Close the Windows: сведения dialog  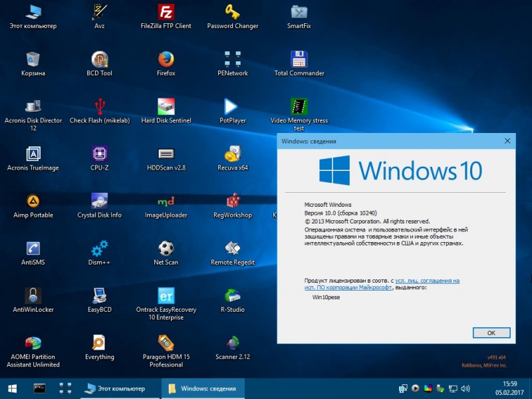tap(507, 141)
